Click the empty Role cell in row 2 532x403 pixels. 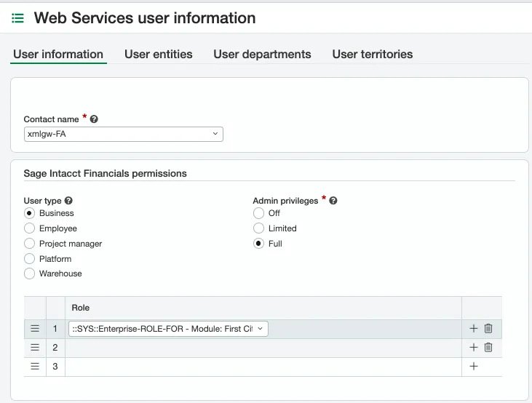click(x=263, y=348)
